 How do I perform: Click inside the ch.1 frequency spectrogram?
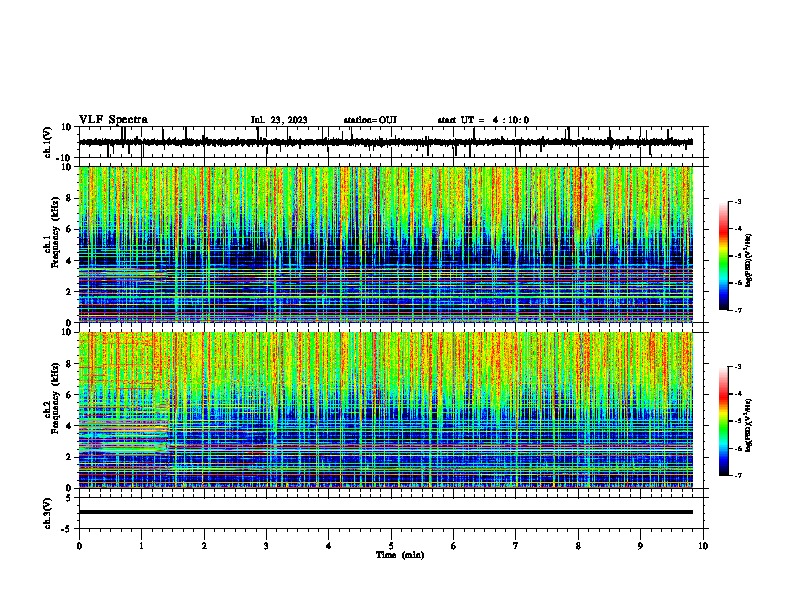point(386,244)
